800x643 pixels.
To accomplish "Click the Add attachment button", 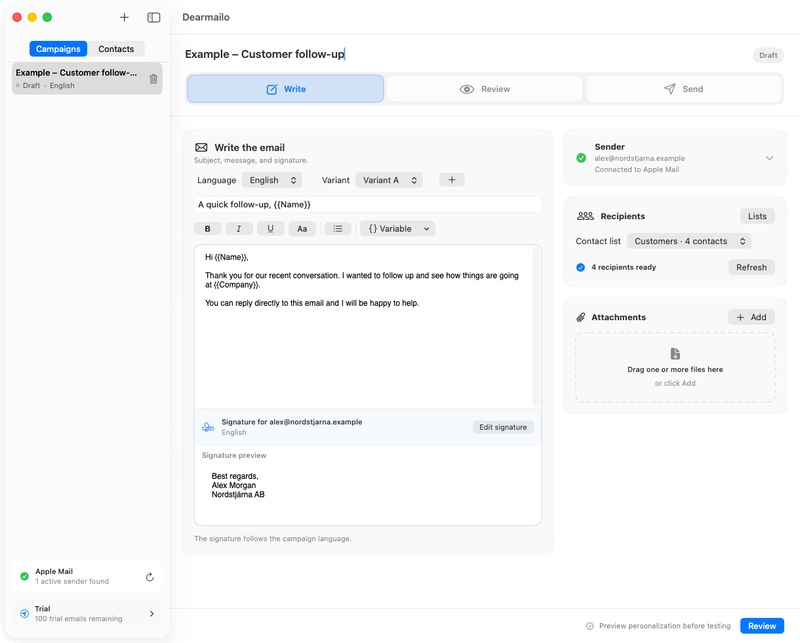I will pyautogui.click(x=751, y=317).
